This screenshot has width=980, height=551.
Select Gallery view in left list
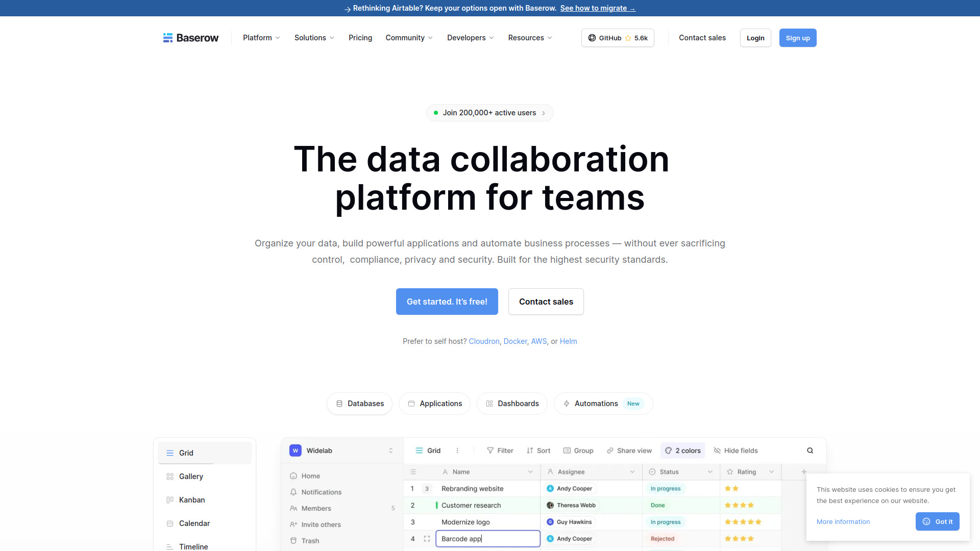point(205,477)
